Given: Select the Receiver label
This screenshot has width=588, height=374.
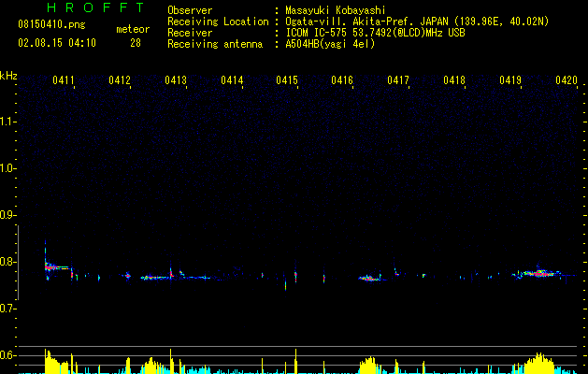Looking at the screenshot, I should click(190, 33).
